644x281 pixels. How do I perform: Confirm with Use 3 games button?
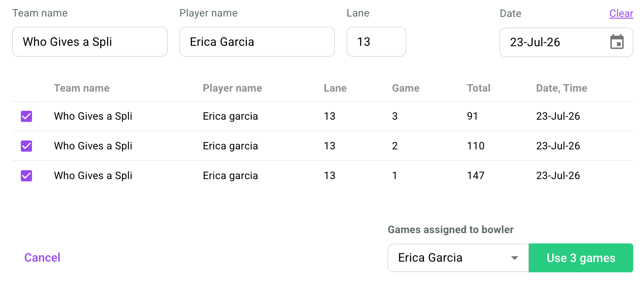pos(581,258)
